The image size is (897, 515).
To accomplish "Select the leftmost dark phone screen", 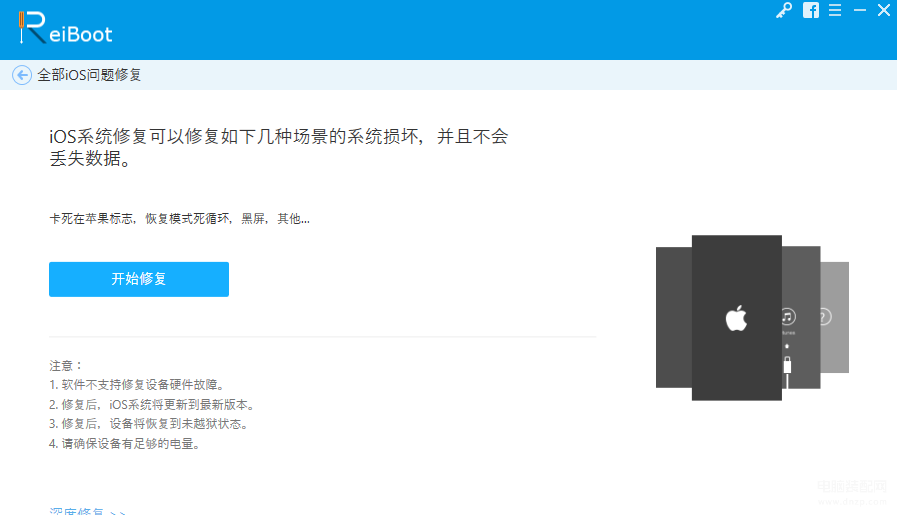I will 674,318.
